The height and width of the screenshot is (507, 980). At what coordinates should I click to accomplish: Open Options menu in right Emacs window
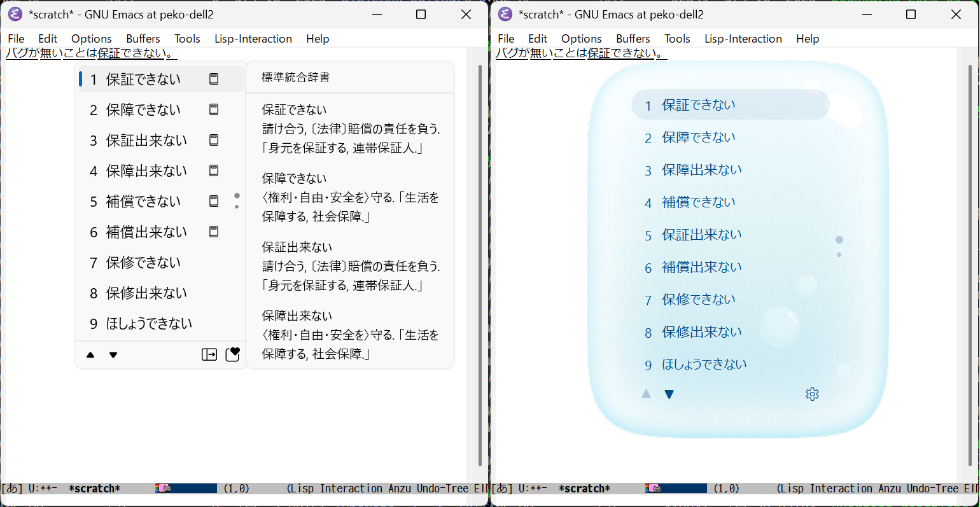(x=582, y=39)
